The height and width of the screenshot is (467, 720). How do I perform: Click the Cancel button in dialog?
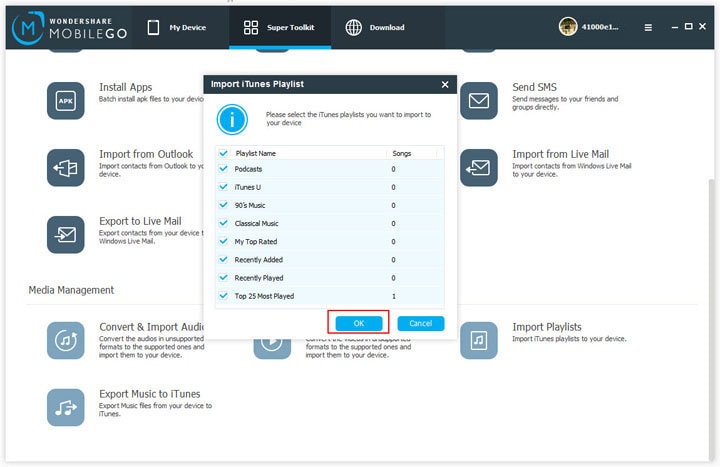(x=421, y=323)
